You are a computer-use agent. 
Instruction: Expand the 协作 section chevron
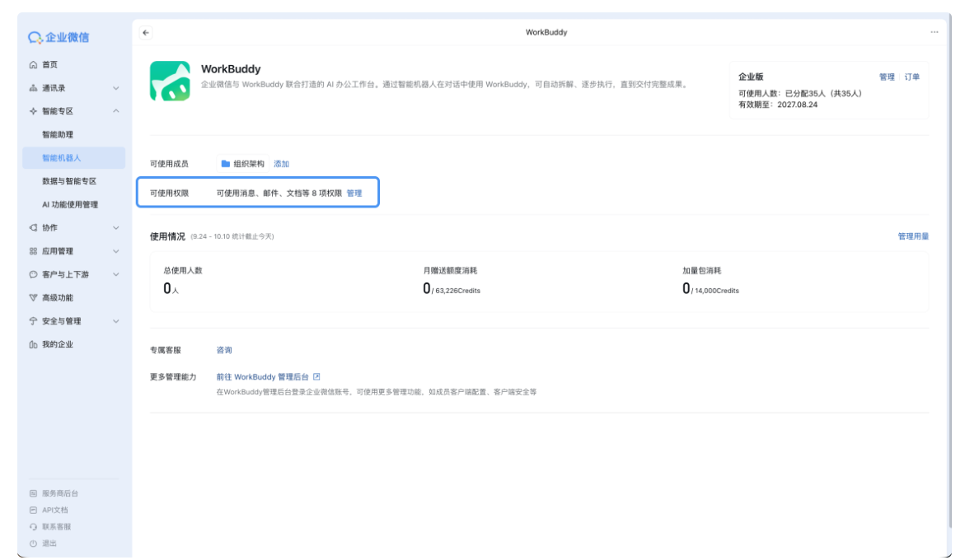coord(116,228)
